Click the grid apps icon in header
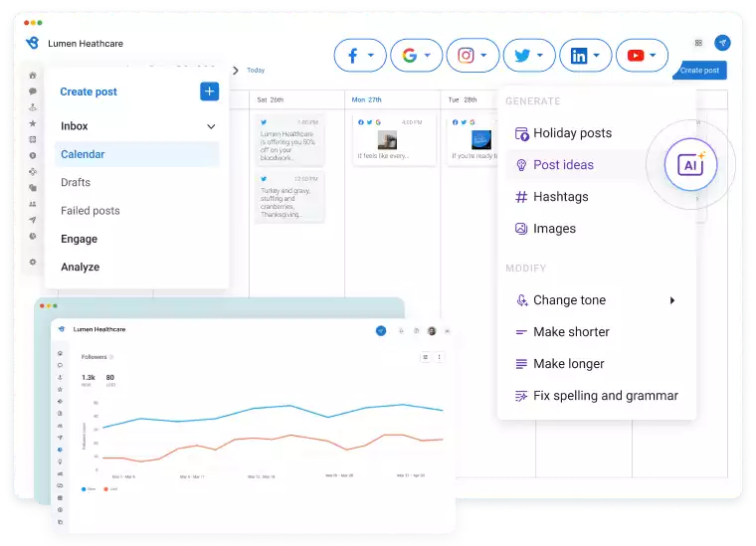Image resolution: width=756 pixels, height=546 pixels. [x=698, y=43]
